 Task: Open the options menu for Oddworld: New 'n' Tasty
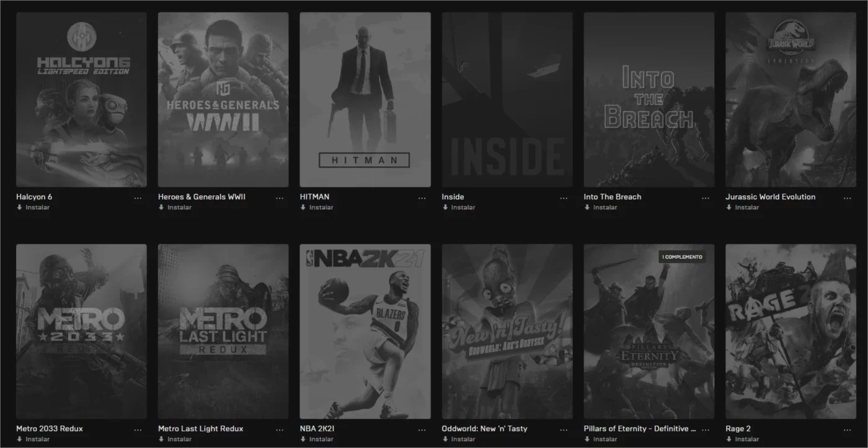pos(564,429)
